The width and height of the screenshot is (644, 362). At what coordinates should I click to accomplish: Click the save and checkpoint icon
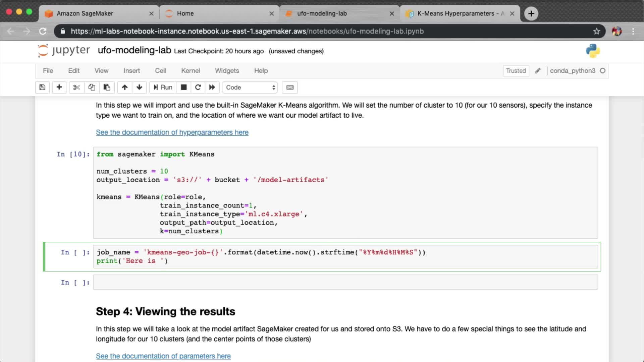click(42, 87)
